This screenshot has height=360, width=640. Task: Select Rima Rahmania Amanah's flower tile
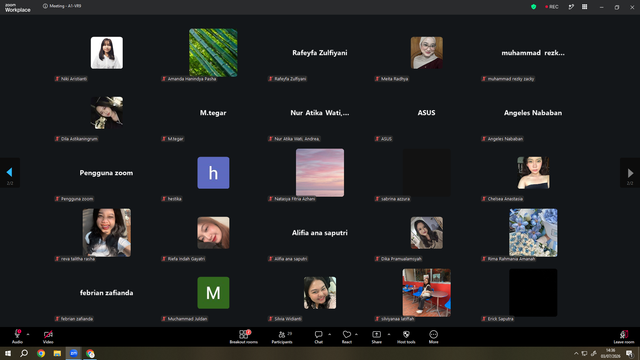coord(533,233)
